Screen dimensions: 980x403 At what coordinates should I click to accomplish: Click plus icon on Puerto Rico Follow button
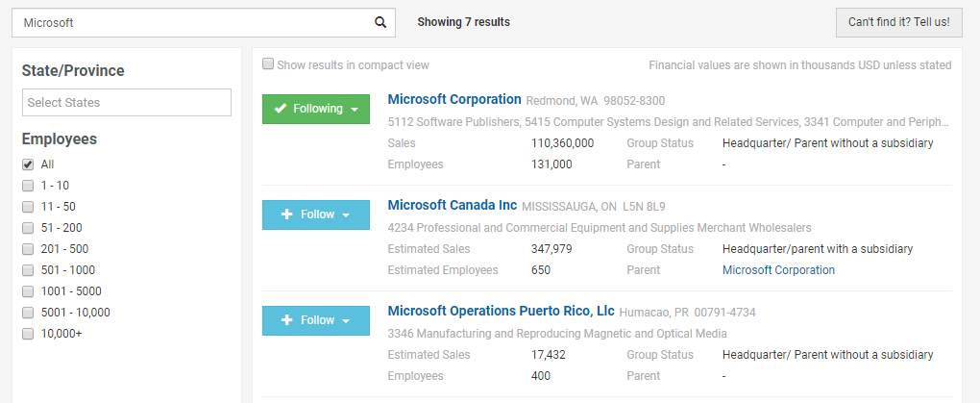point(287,319)
